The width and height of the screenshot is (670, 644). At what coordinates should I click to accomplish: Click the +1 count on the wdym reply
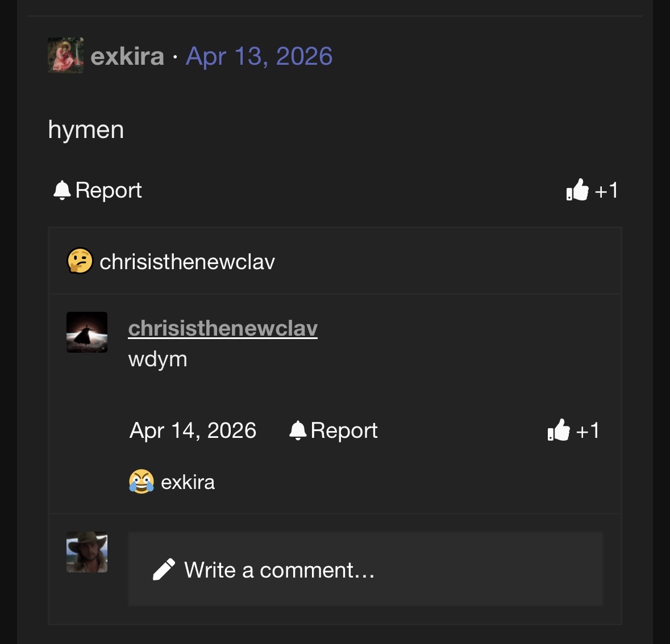[x=588, y=430]
